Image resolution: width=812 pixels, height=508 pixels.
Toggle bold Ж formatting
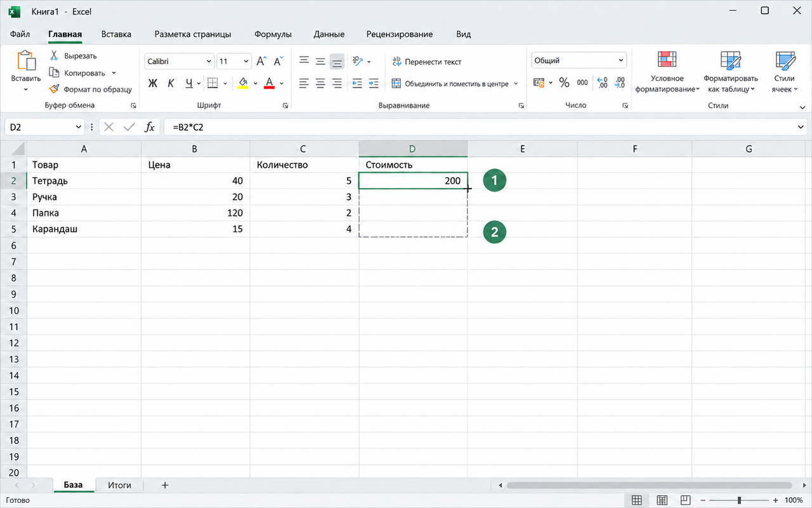(x=153, y=83)
